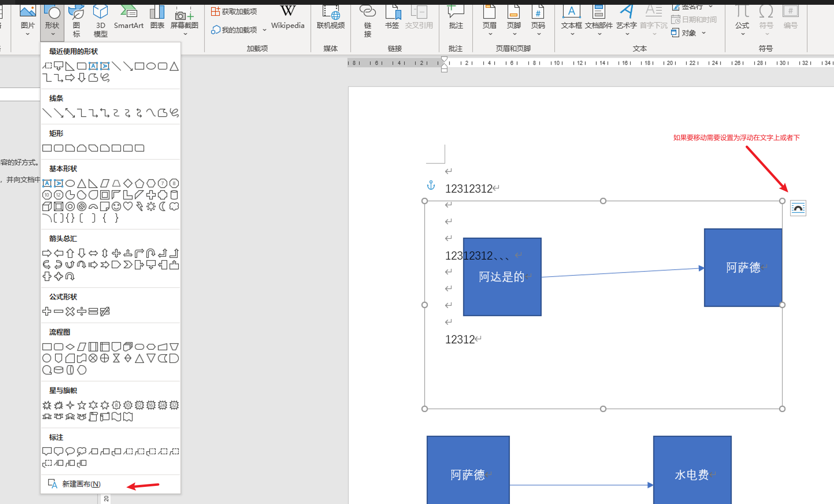
Task: Insert a 链接 hyperlink
Action: click(367, 21)
